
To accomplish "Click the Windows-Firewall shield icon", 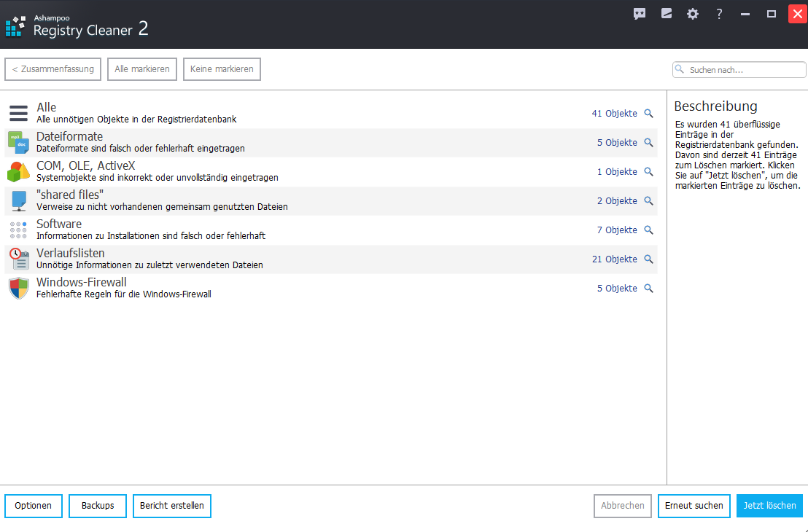I will point(18,289).
